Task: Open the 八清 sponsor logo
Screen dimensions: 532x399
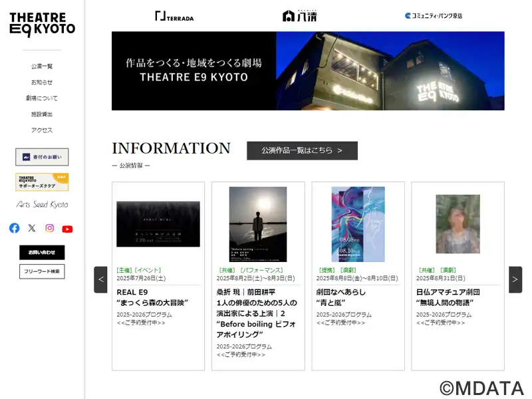Action: coord(300,15)
